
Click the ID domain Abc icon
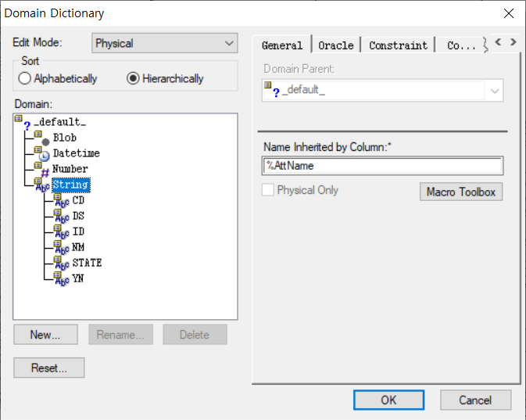pos(62,232)
